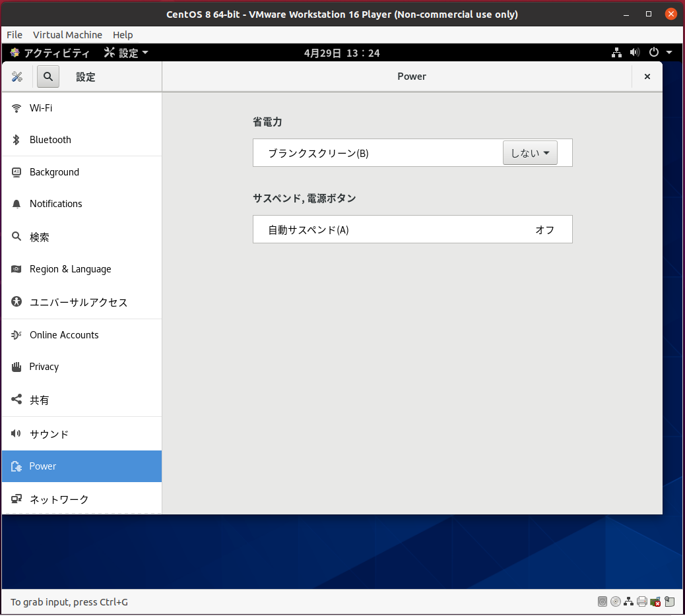The width and height of the screenshot is (685, 616).
Task: Select Region & Language in the sidebar
Action: pyautogui.click(x=70, y=269)
